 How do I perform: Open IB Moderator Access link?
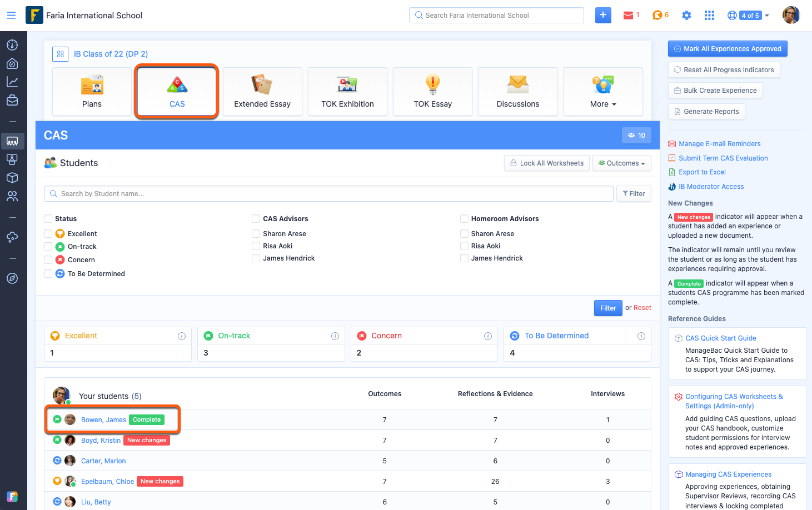point(711,187)
